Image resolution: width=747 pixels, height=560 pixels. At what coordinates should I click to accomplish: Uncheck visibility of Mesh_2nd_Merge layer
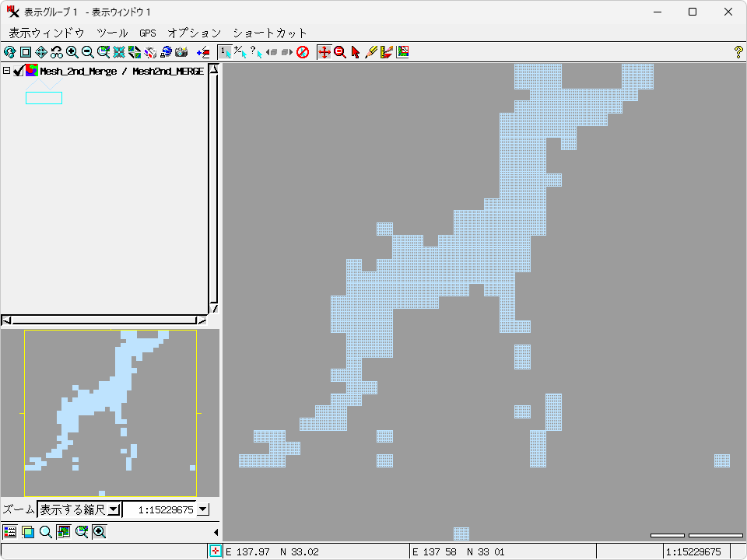tap(19, 71)
